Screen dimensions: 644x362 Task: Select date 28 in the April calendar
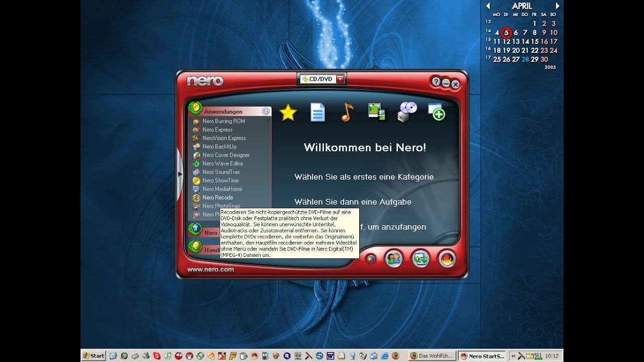tap(525, 59)
